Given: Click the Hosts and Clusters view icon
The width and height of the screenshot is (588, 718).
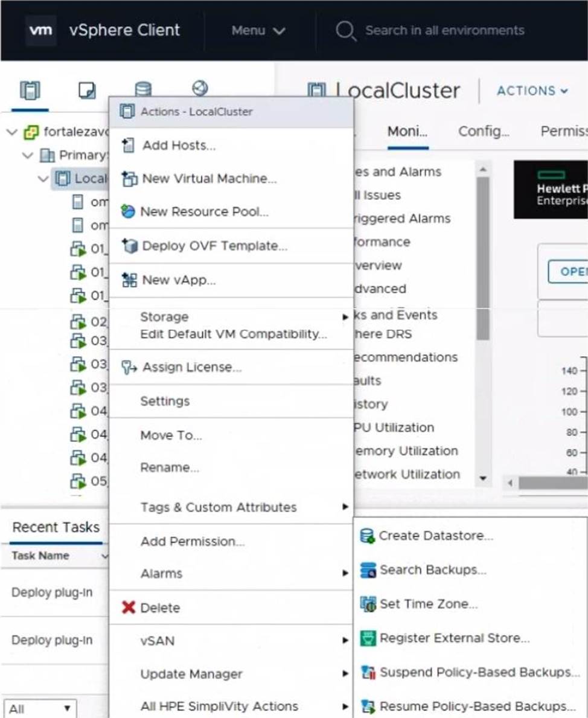Looking at the screenshot, I should tap(30, 91).
